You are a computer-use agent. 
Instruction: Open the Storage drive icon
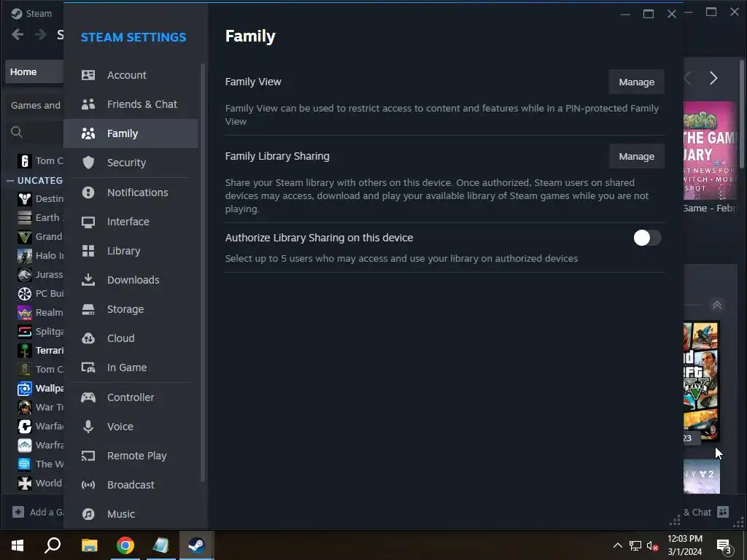coord(88,309)
